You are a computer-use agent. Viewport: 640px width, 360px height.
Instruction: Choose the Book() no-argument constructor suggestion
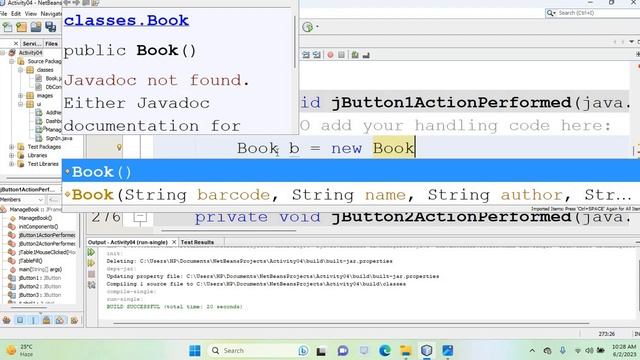coord(351,171)
